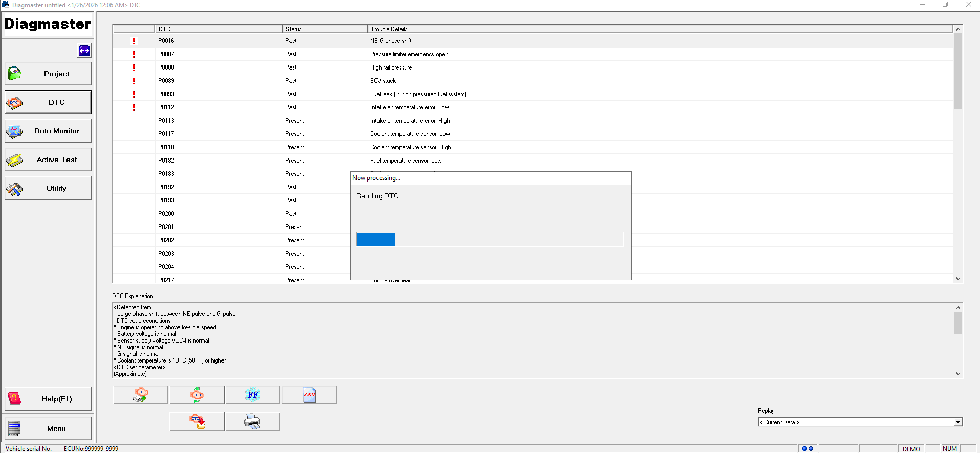This screenshot has height=453, width=980.
Task: Open the Utility section
Action: [48, 188]
